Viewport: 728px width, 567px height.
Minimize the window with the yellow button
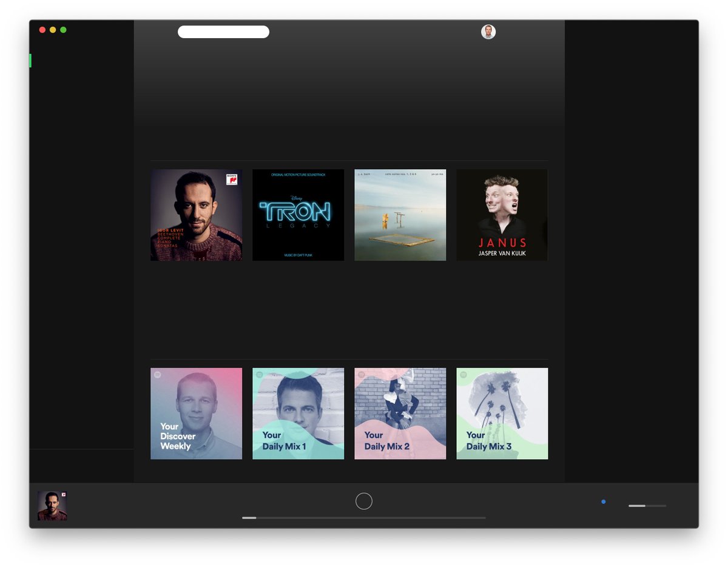(x=53, y=30)
